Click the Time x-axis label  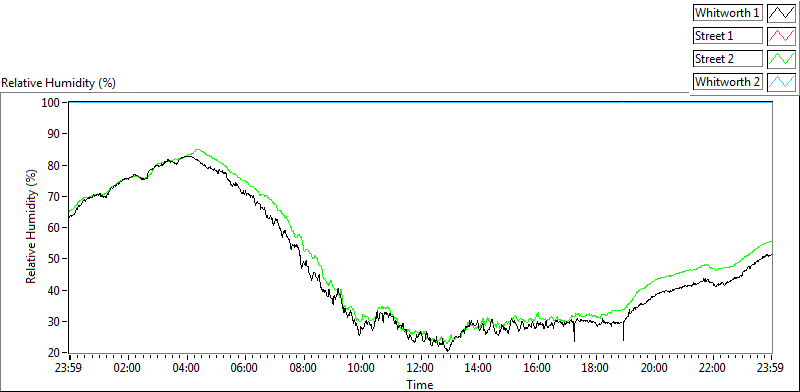[x=419, y=384]
